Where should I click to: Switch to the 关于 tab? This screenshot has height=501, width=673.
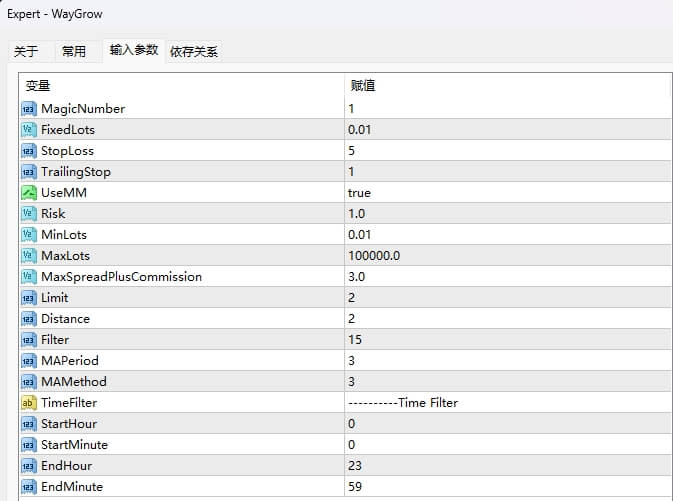coord(27,52)
